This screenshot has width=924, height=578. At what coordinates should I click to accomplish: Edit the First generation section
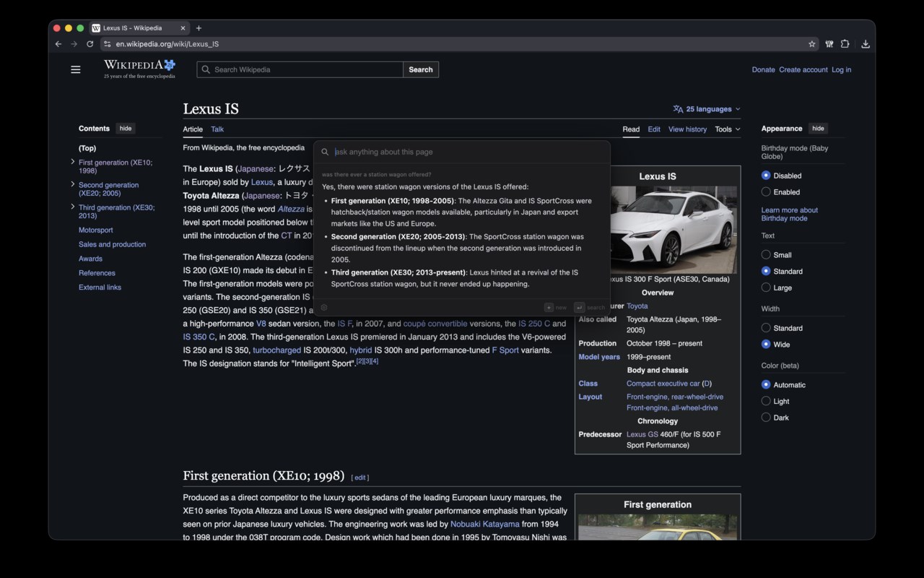(x=360, y=478)
